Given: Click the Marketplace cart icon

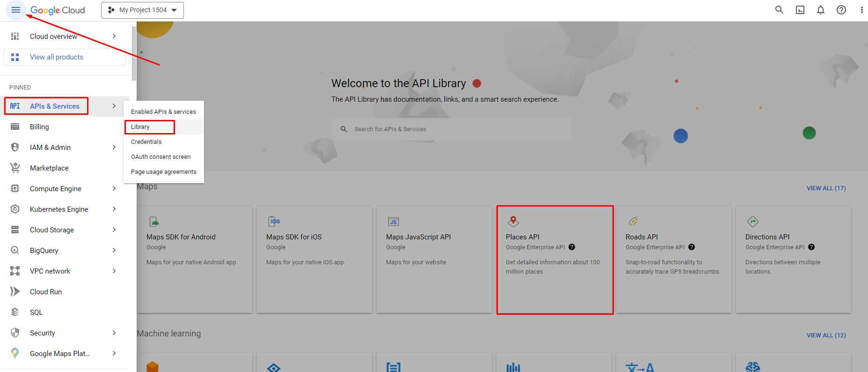Looking at the screenshot, I should click(x=15, y=168).
